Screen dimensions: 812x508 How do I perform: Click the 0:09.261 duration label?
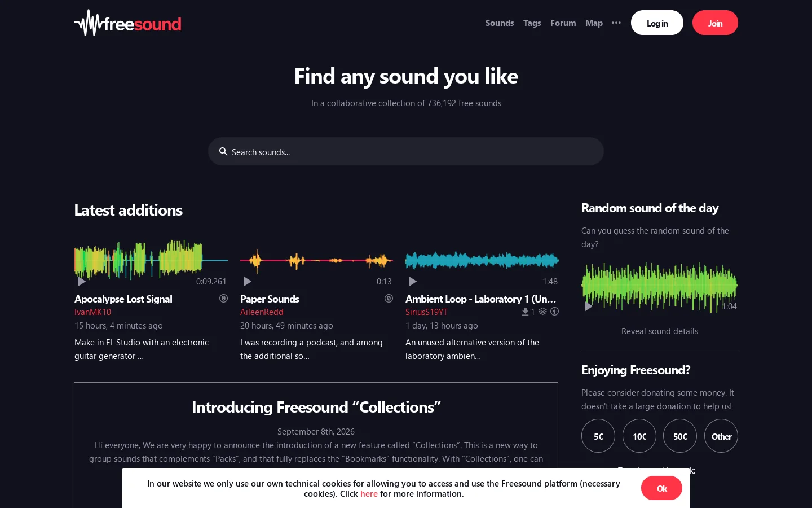[x=211, y=282]
